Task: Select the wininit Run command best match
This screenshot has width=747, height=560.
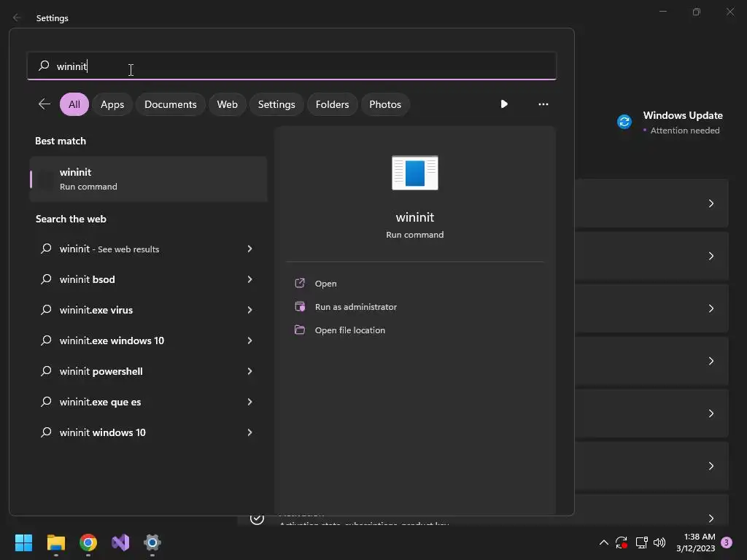Action: click(x=148, y=179)
